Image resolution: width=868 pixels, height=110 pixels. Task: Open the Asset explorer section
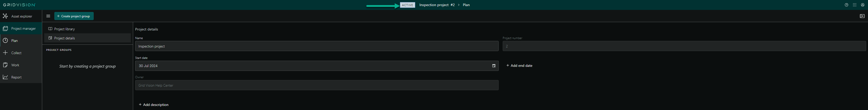click(x=21, y=16)
